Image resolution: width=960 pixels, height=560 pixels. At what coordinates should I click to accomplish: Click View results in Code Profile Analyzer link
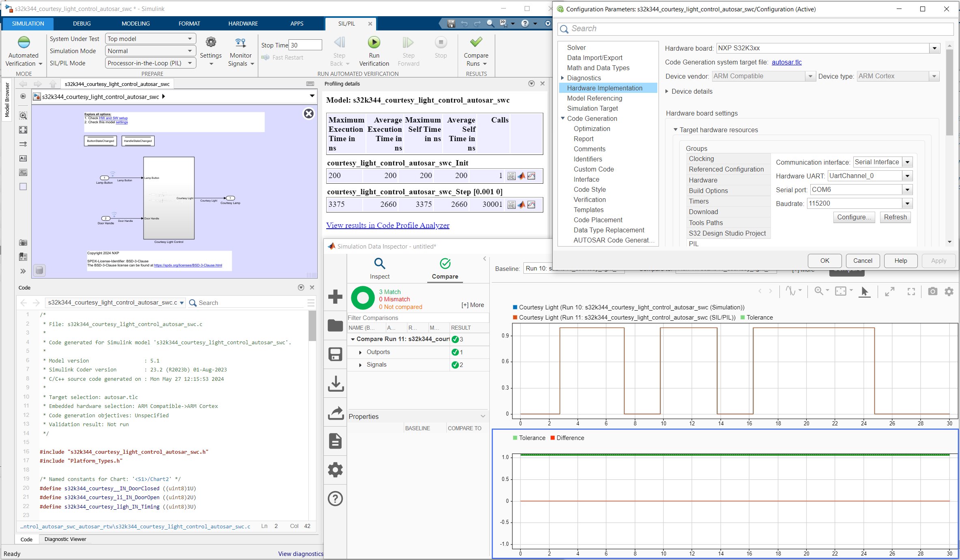[x=387, y=225]
